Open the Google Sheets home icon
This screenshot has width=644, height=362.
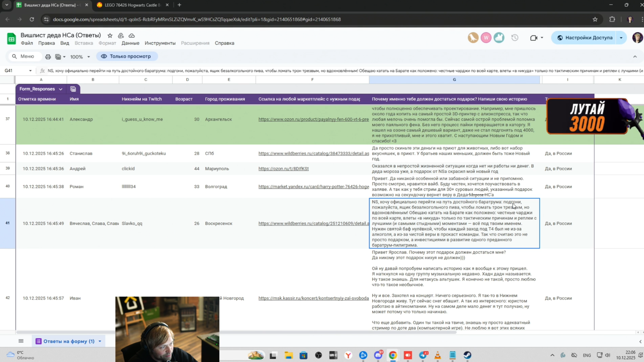11,38
